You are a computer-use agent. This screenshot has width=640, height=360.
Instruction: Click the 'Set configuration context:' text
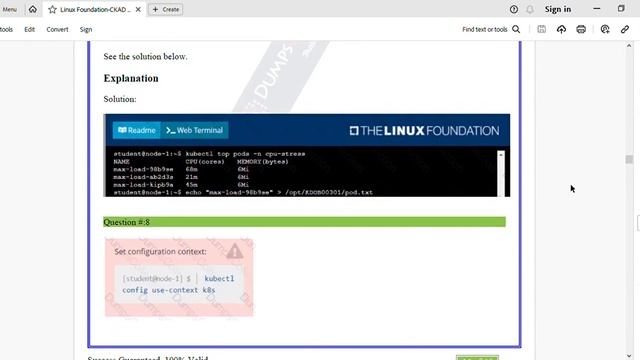tap(160, 251)
